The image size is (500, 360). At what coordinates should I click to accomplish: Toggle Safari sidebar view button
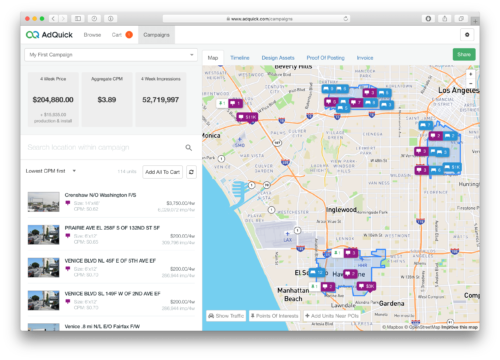click(78, 19)
